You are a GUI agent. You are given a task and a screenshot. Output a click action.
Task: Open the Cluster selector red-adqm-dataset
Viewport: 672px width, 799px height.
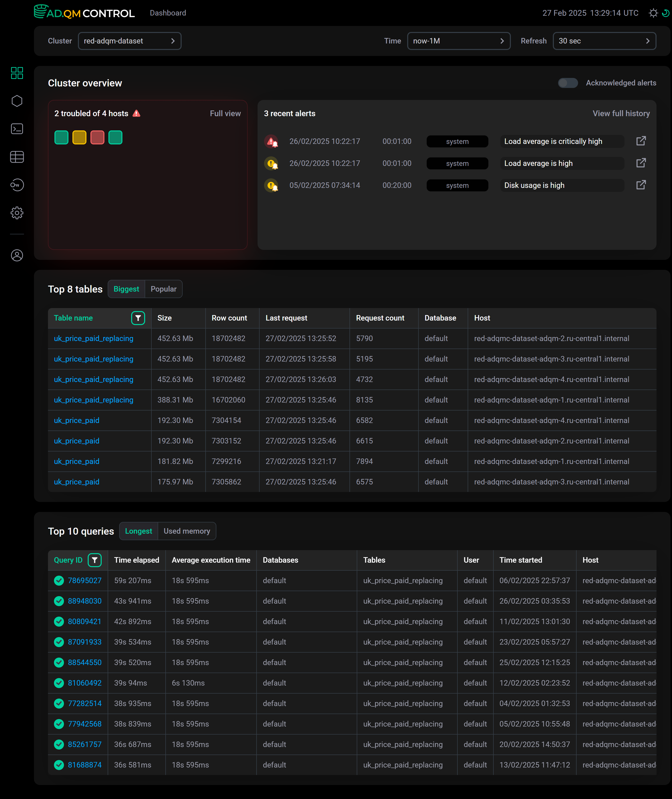point(129,41)
